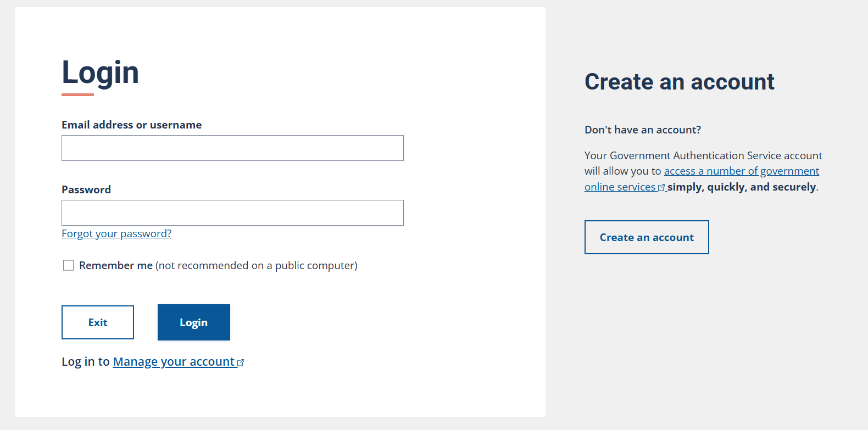868x430 pixels.
Task: Click the Remember me label text
Action: (116, 266)
